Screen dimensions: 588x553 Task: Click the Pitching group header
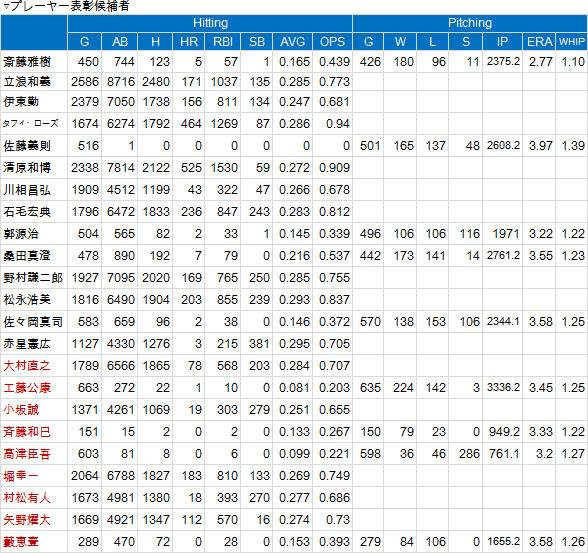pyautogui.click(x=470, y=23)
